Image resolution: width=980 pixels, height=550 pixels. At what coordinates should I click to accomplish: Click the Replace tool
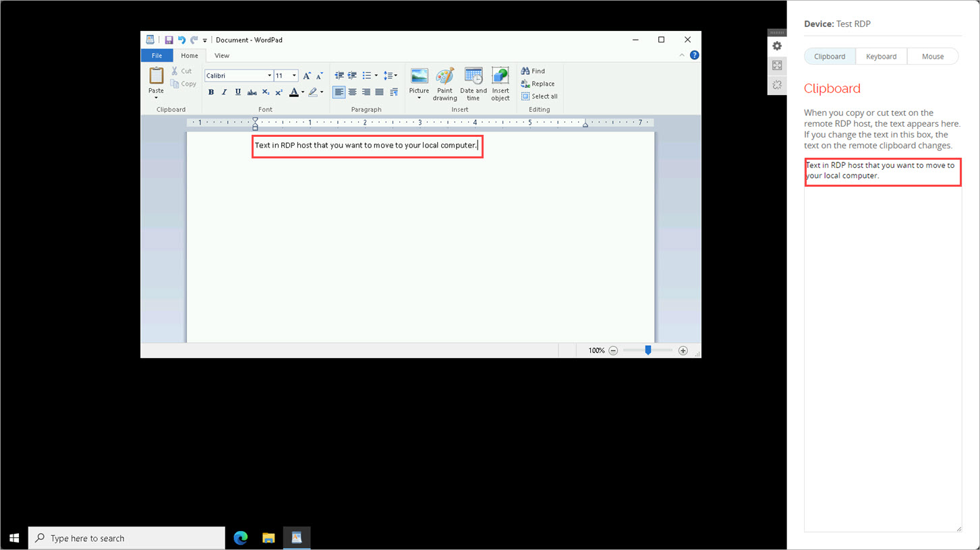538,83
